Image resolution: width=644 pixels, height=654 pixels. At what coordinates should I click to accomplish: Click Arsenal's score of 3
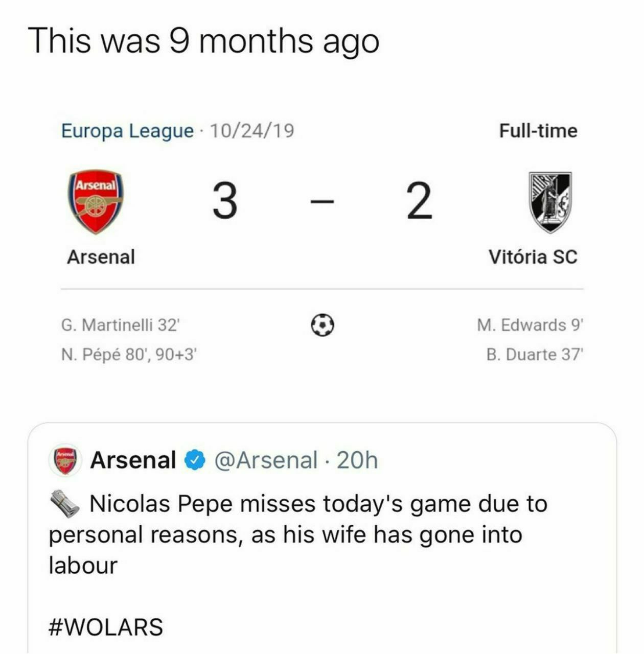pos(224,201)
